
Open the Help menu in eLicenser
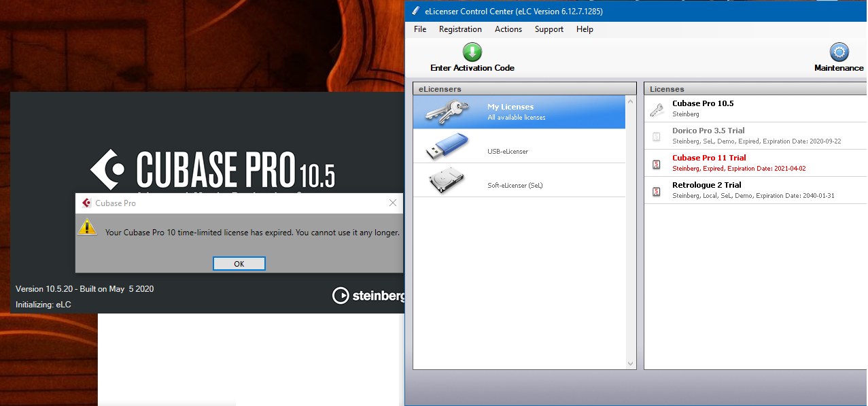tap(585, 29)
